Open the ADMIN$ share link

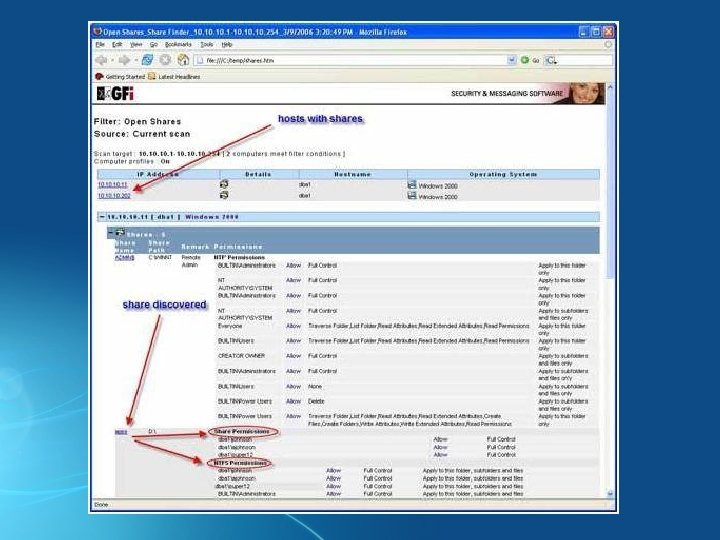pyautogui.click(x=124, y=258)
